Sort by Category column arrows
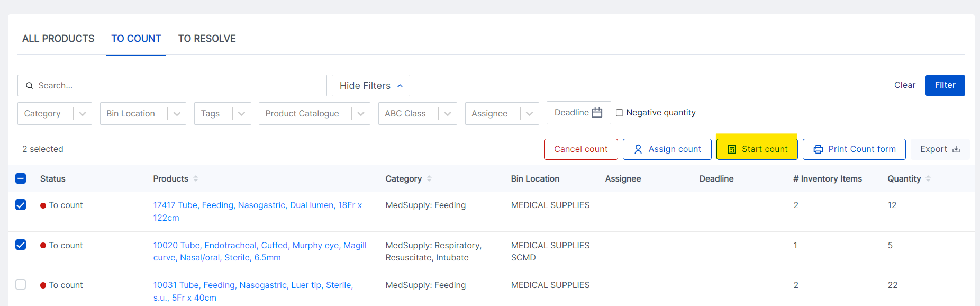This screenshot has width=980, height=306. pos(429,179)
